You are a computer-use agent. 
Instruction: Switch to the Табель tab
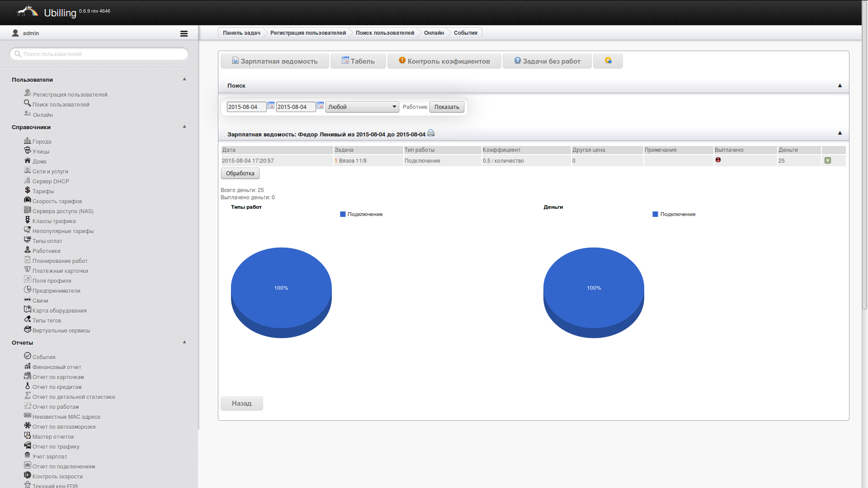click(x=358, y=61)
